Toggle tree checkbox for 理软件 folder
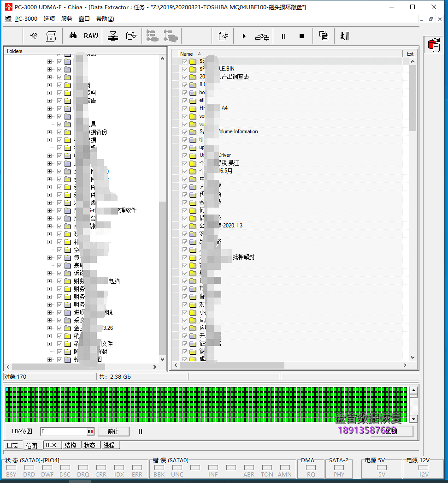 tap(59, 211)
